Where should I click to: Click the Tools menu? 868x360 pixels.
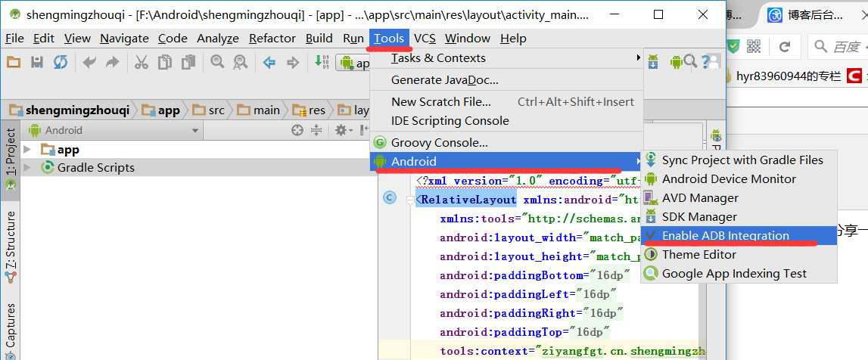click(x=389, y=38)
